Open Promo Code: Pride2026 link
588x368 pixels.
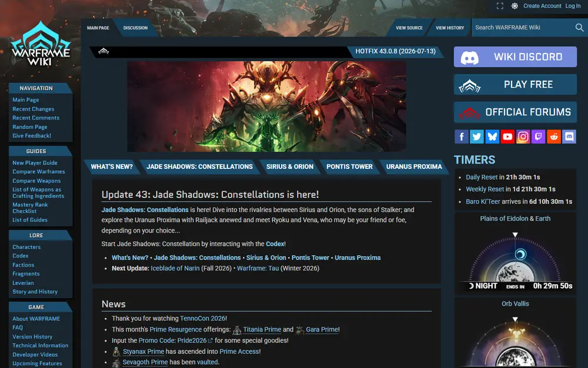coord(175,340)
